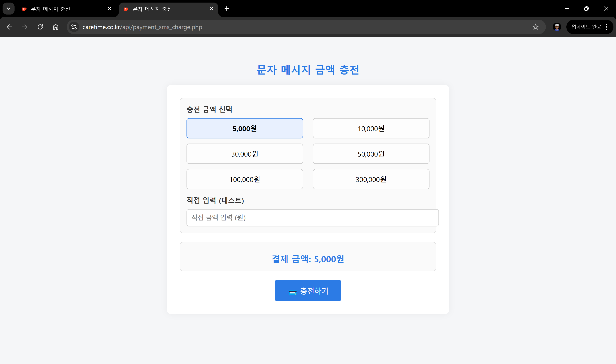Select the 300,000원 charge amount option

click(371, 179)
